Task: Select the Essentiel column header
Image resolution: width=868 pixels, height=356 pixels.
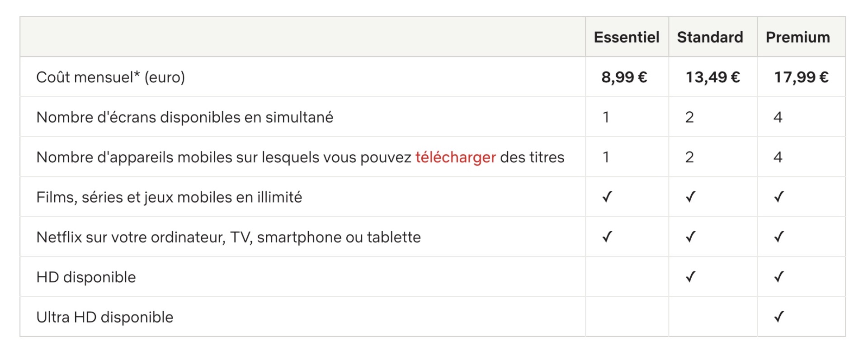Action: point(627,37)
